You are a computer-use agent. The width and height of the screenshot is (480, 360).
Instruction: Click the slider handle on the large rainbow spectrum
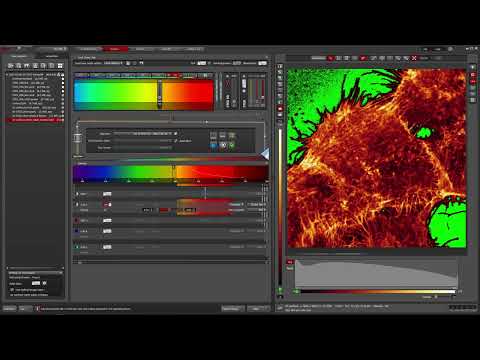(160, 95)
